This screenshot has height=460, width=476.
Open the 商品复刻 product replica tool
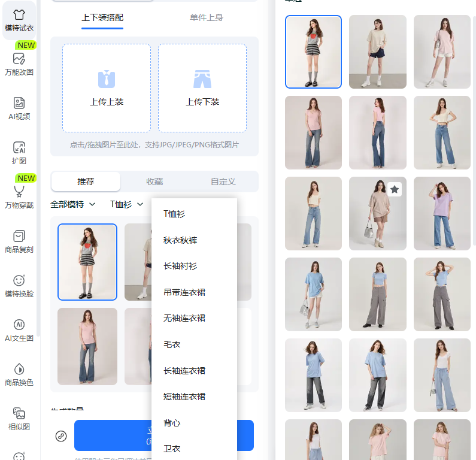click(x=19, y=242)
